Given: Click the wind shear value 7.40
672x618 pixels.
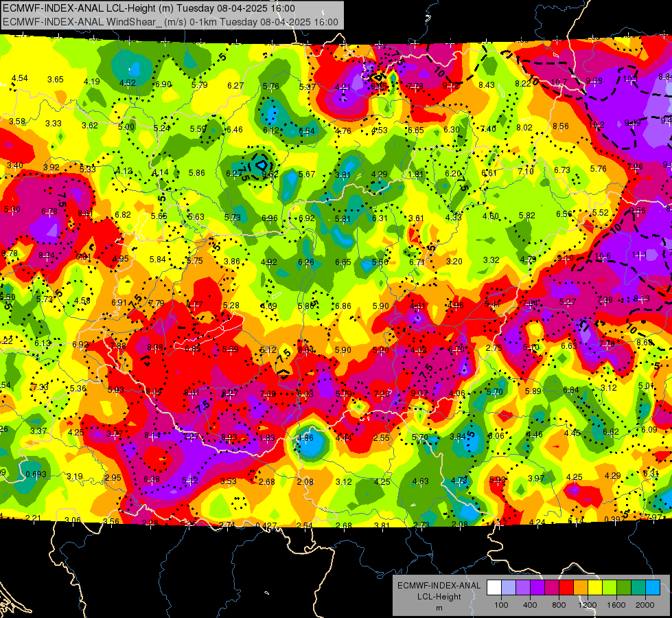Looking at the screenshot, I should (x=488, y=128).
